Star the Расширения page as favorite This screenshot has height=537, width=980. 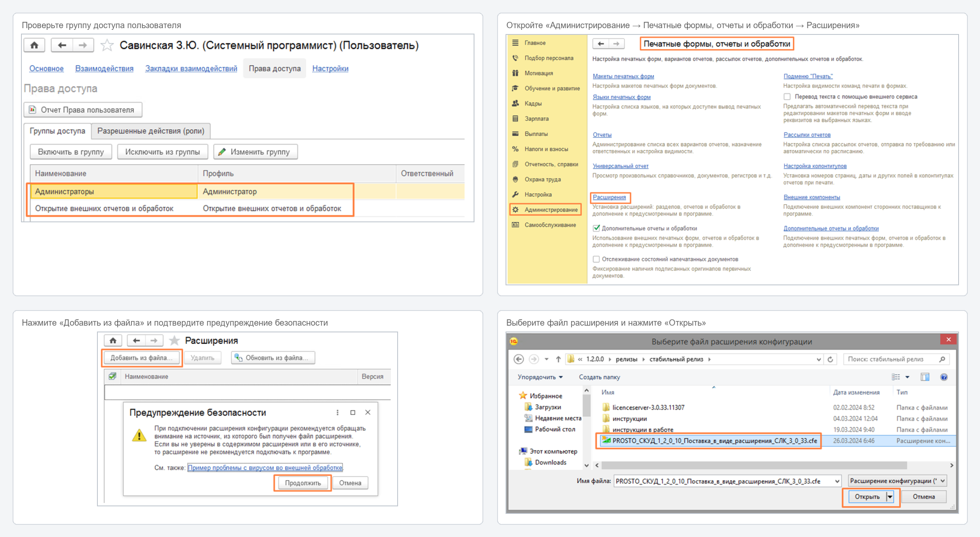174,341
